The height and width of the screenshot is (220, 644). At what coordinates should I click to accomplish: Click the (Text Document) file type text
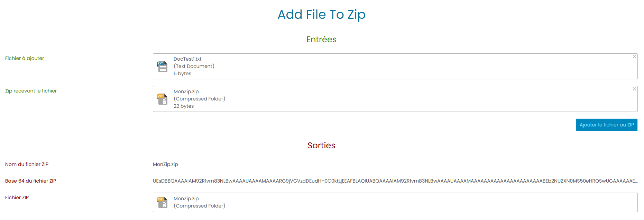tap(194, 66)
